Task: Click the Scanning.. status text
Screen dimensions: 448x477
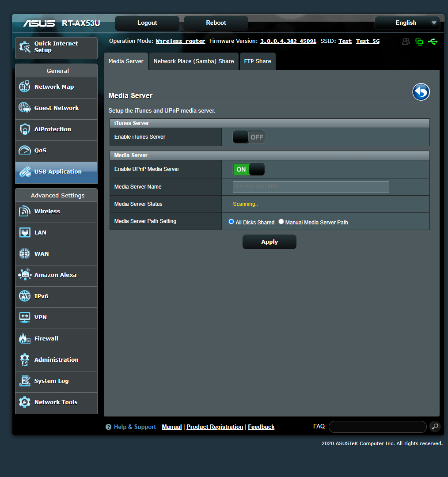Action: (x=245, y=204)
